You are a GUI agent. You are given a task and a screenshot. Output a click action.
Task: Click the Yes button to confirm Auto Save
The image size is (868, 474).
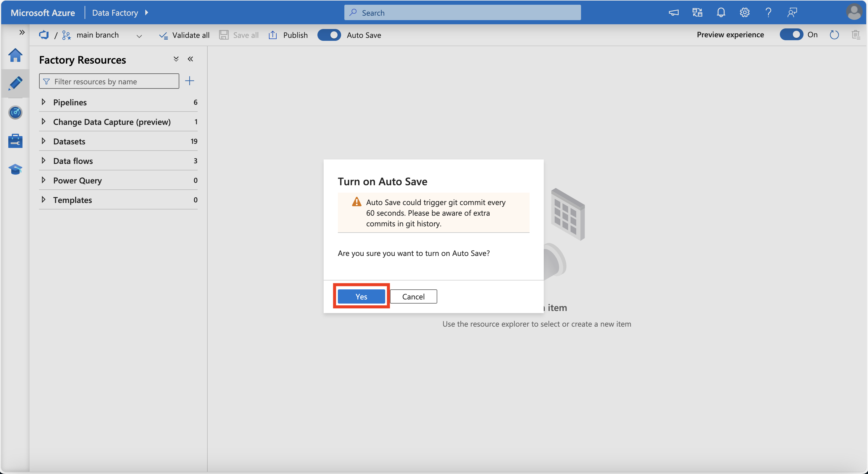point(361,296)
